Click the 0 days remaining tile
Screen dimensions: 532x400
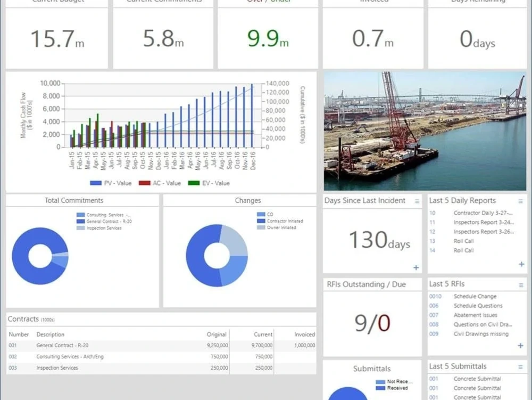pos(477,39)
